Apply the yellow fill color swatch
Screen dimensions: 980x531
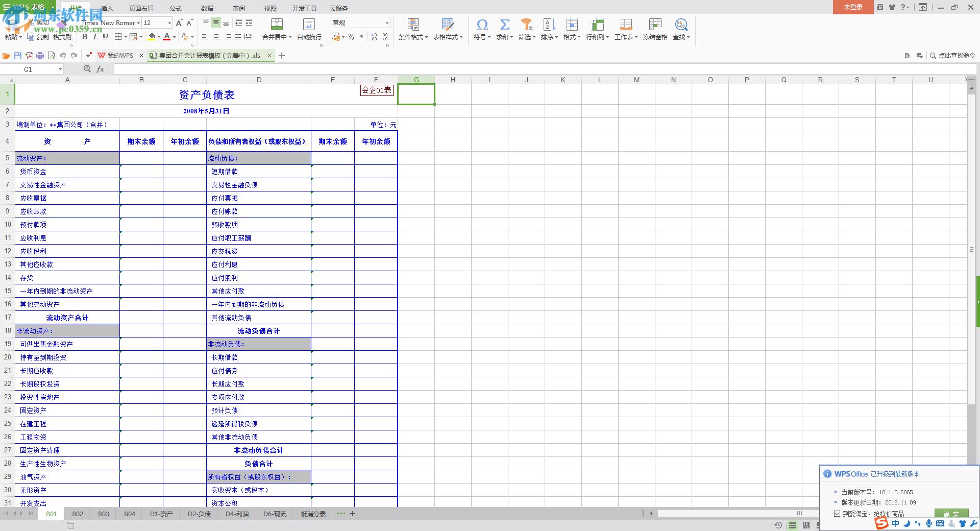pyautogui.click(x=152, y=37)
